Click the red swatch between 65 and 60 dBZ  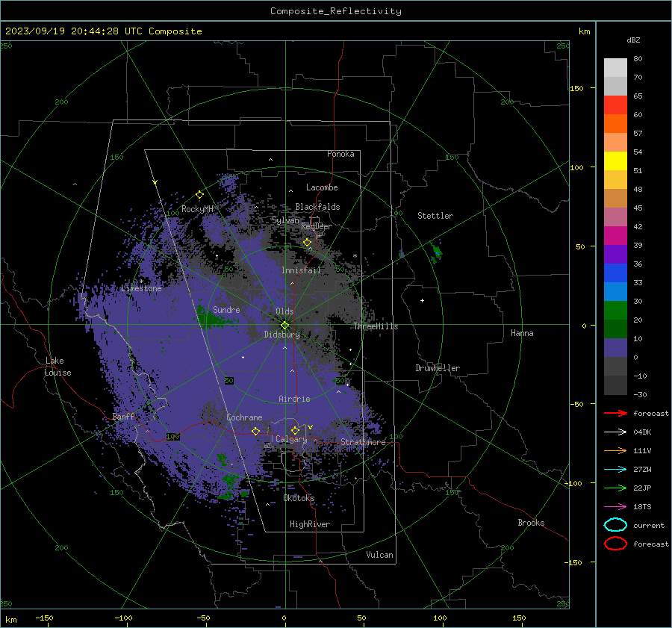pos(615,105)
